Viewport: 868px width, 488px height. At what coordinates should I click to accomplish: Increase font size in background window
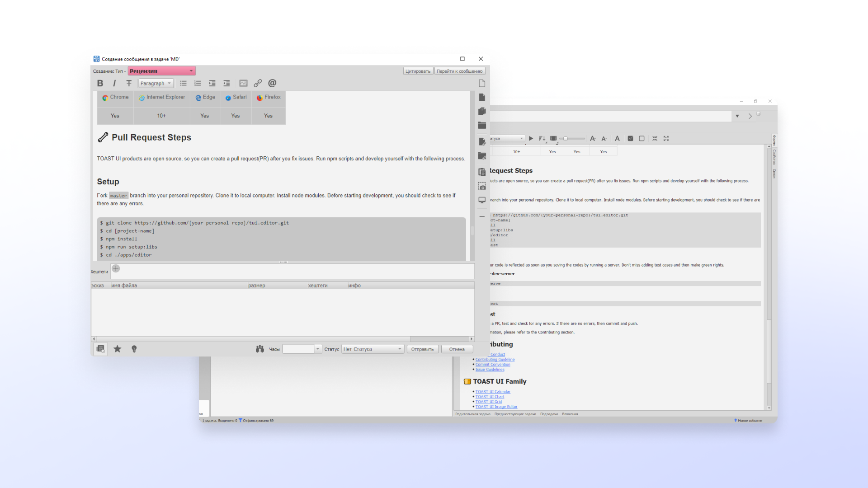click(593, 138)
